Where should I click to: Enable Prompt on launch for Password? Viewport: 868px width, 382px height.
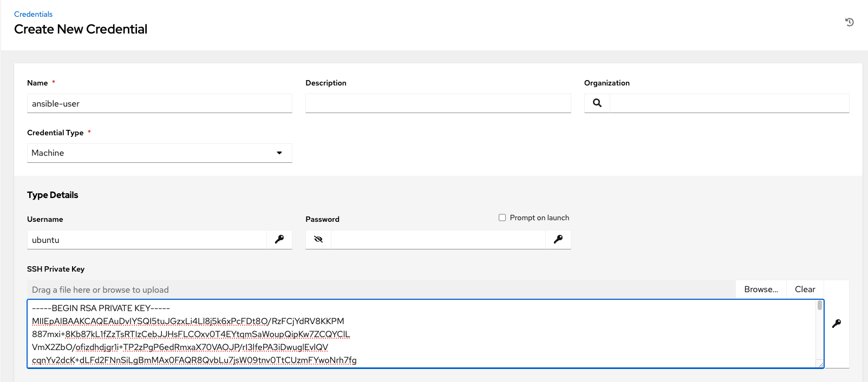pyautogui.click(x=502, y=218)
